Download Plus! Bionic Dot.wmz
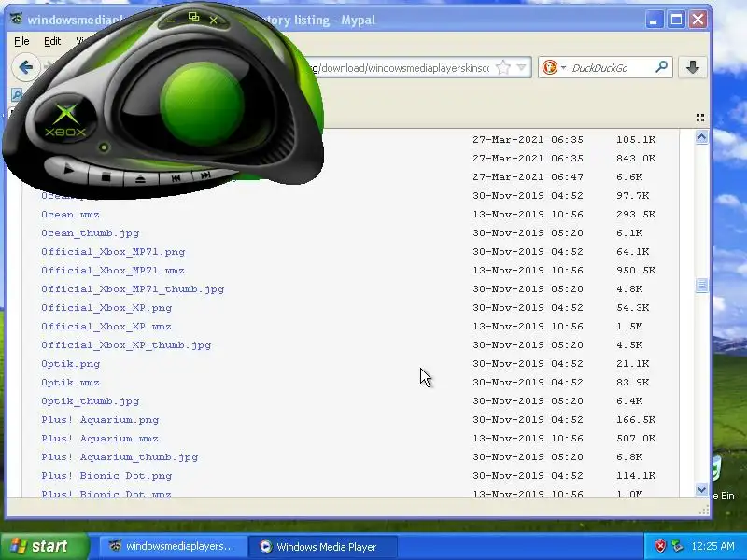The image size is (747, 560). [x=106, y=494]
